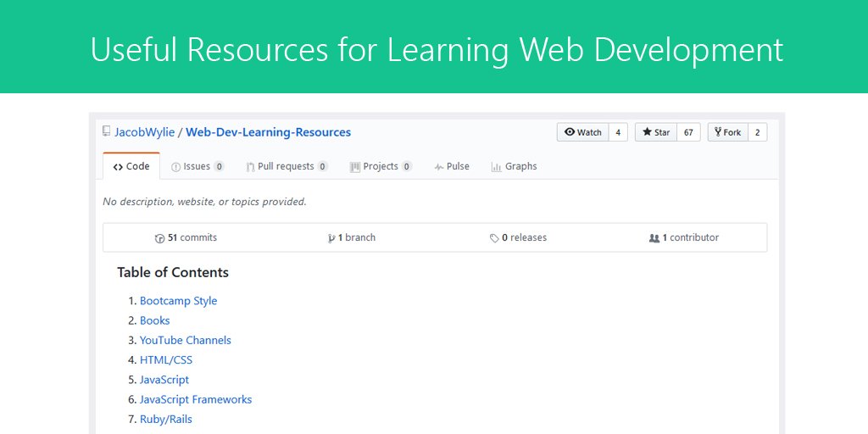View the 1 branch link
This screenshot has height=434, width=868.
click(352, 237)
